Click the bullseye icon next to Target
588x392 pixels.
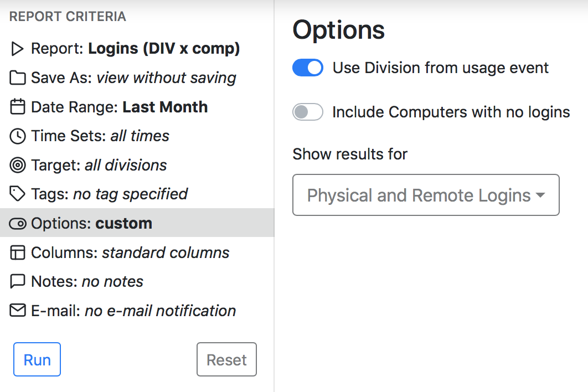(18, 165)
